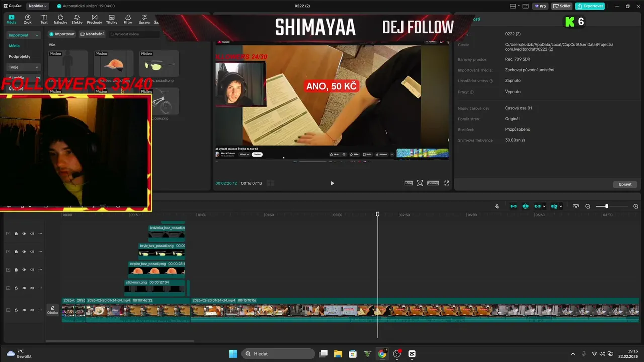Open the Zvuk audio tab
644x362 pixels.
[x=28, y=19]
